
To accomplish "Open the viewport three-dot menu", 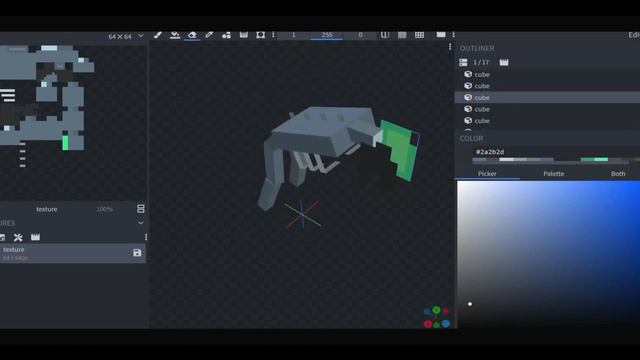I will tap(450, 47).
